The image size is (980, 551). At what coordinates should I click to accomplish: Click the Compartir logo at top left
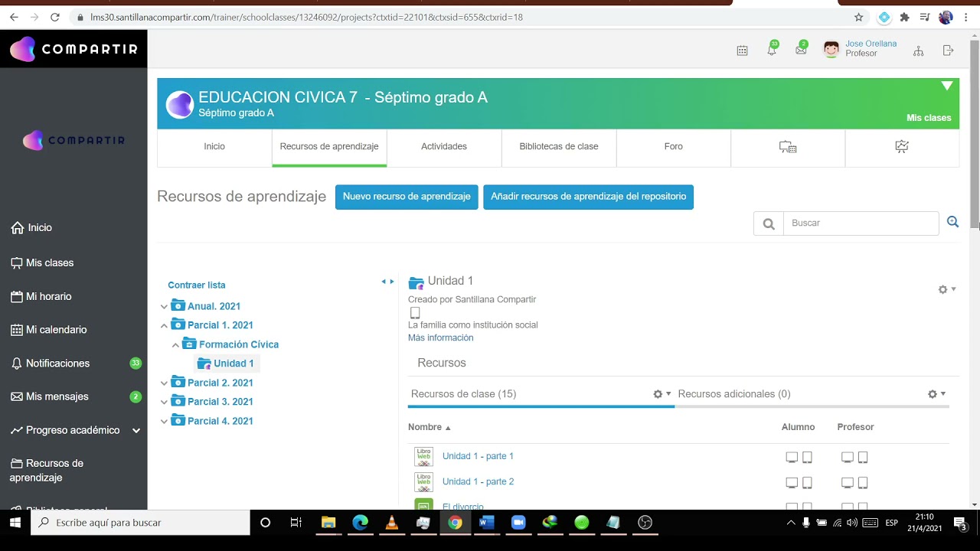[x=73, y=49]
